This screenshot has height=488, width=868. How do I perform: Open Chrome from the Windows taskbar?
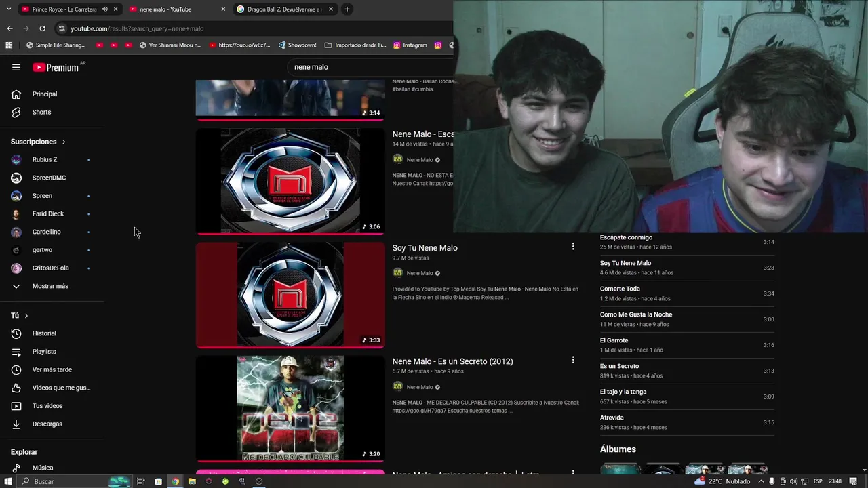tap(176, 481)
